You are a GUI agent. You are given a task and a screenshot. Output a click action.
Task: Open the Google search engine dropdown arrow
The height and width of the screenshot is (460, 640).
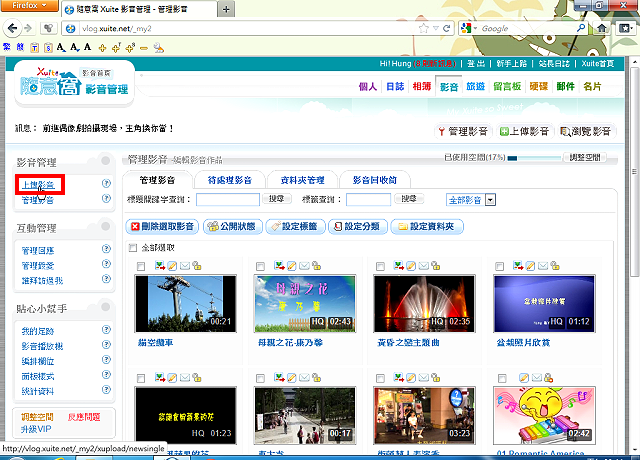tap(475, 29)
